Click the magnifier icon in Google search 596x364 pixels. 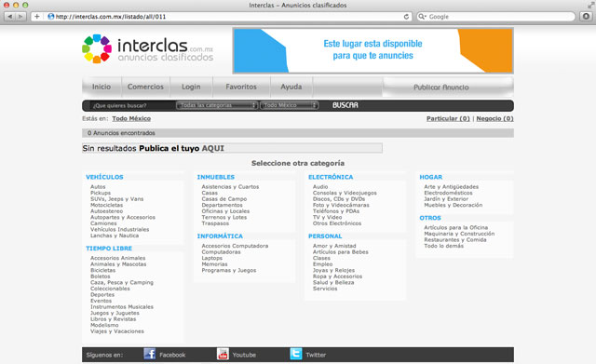422,17
